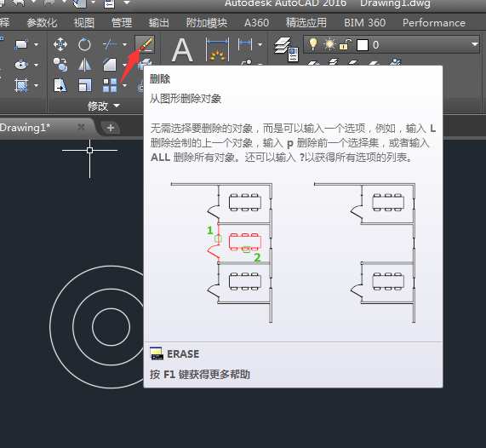Viewport: 486px width, 448px height.
Task: Click the 删除 tooltip title
Action: coord(160,79)
